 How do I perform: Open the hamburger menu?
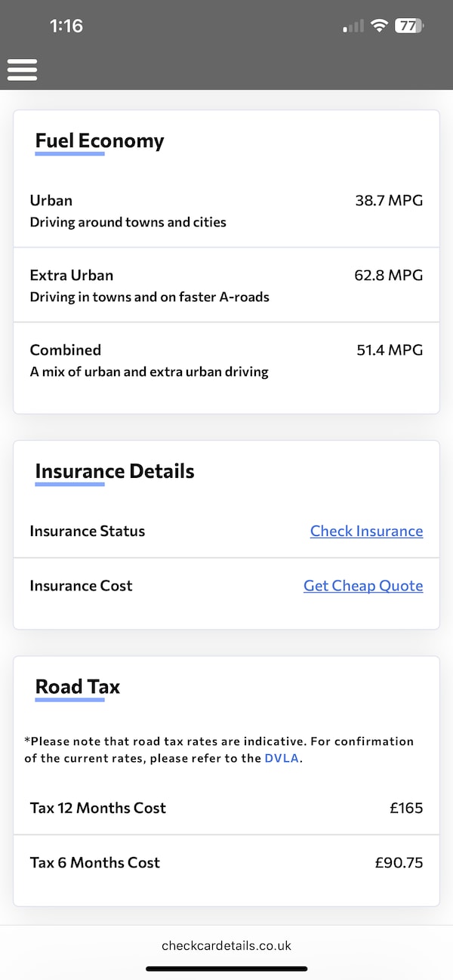tap(23, 69)
